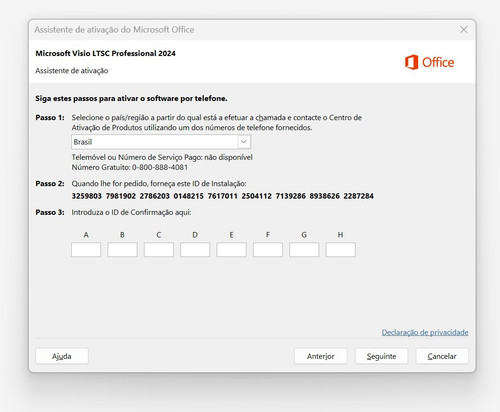This screenshot has height=412, width=500.
Task: Click the Introduza o ID de Confirmação aqui text
Action: pyautogui.click(x=131, y=212)
